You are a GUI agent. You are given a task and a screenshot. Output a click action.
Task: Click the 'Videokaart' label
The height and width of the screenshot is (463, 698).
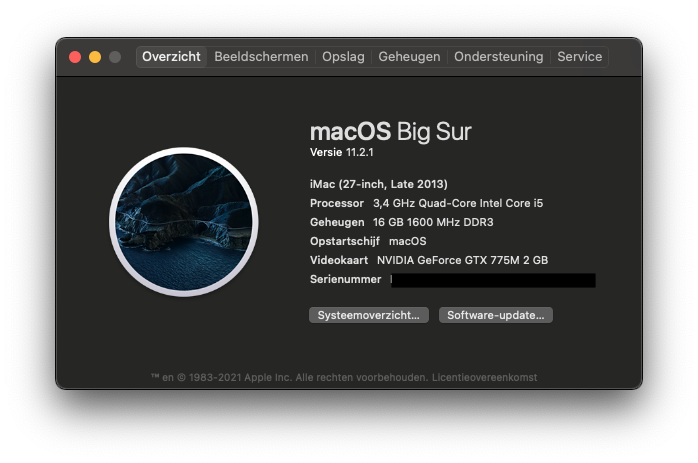tap(339, 260)
